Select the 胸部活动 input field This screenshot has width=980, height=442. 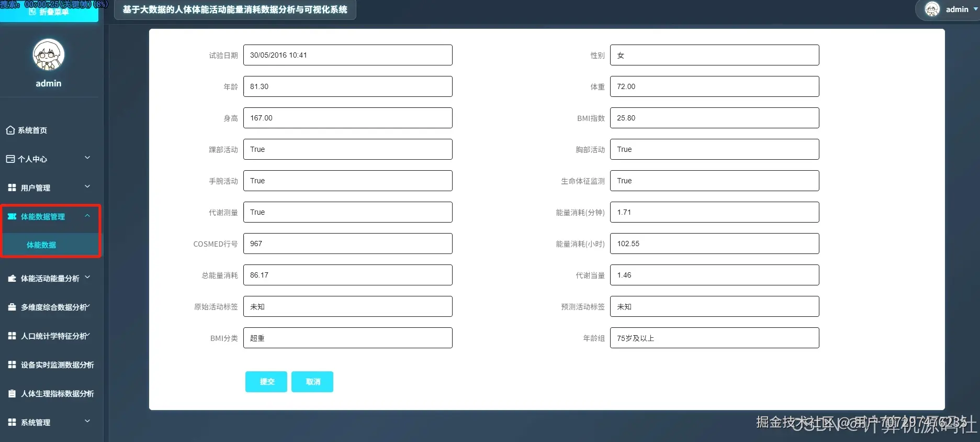click(715, 149)
